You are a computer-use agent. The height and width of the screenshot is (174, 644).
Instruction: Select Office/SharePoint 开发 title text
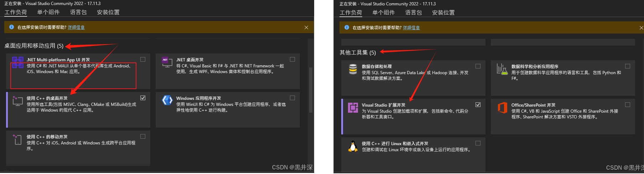534,105
